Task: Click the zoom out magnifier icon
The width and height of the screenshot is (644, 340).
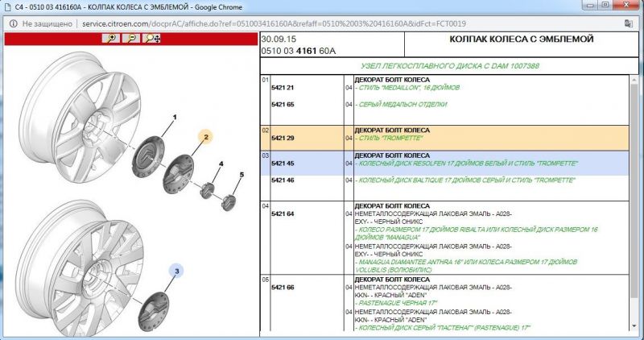Action: (x=130, y=38)
